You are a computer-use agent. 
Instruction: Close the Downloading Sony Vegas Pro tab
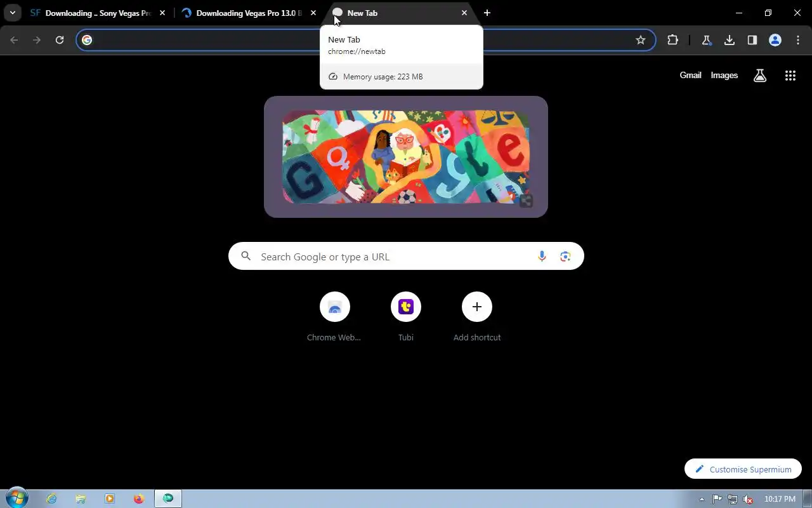(x=162, y=13)
